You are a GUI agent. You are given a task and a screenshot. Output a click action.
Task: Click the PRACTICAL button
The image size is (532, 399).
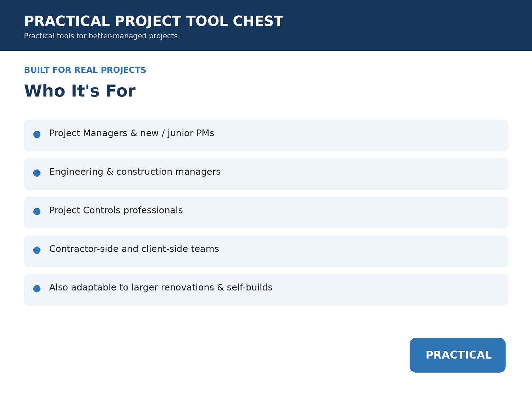458,355
